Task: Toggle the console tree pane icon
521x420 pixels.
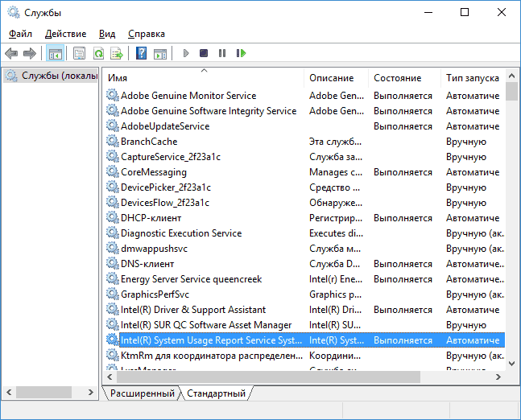Action: [x=55, y=53]
